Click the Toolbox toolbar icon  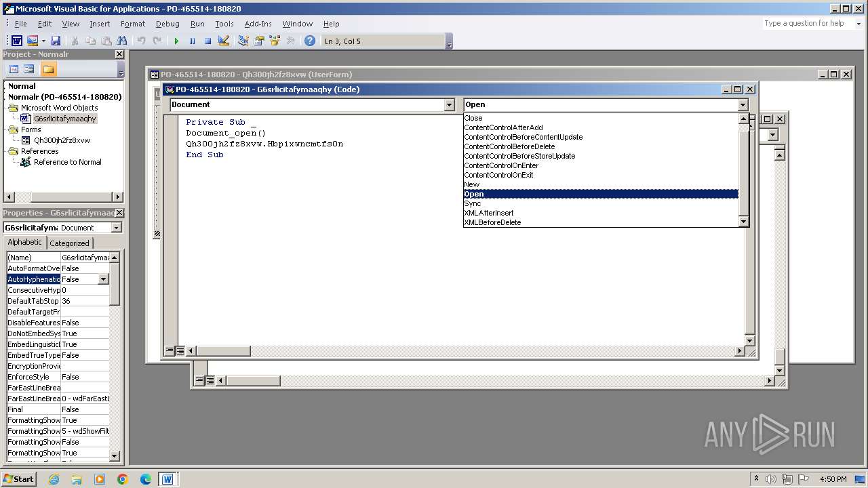coord(290,41)
